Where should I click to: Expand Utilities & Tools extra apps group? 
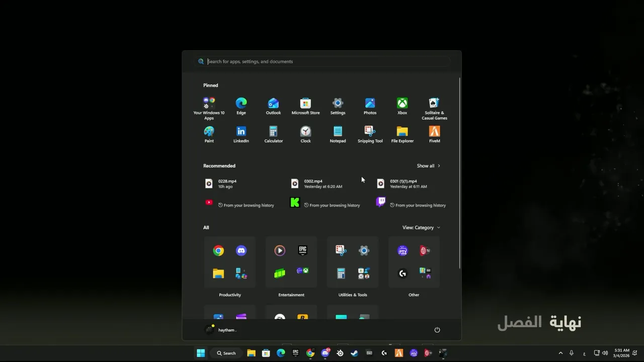click(364, 273)
